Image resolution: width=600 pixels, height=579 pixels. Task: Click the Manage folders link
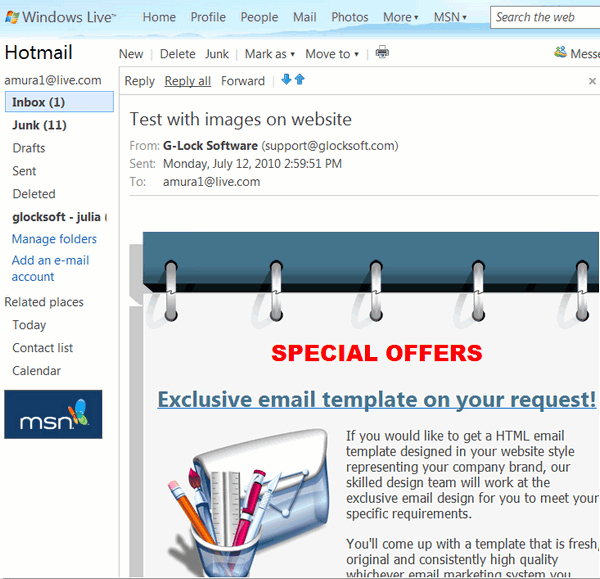click(54, 239)
